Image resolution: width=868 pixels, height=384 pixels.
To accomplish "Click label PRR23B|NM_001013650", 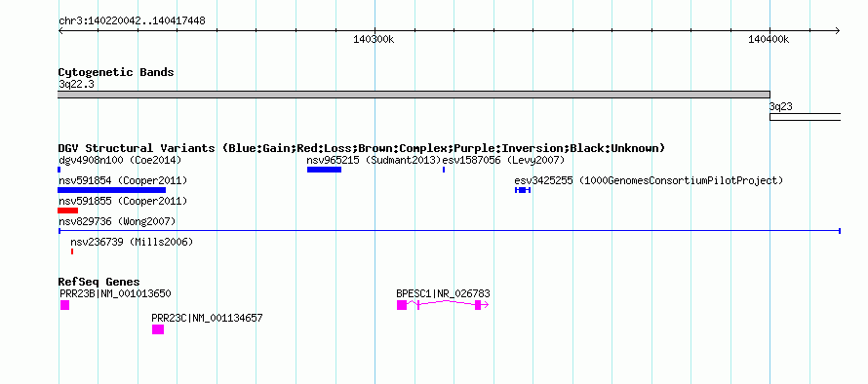I will point(115,293).
